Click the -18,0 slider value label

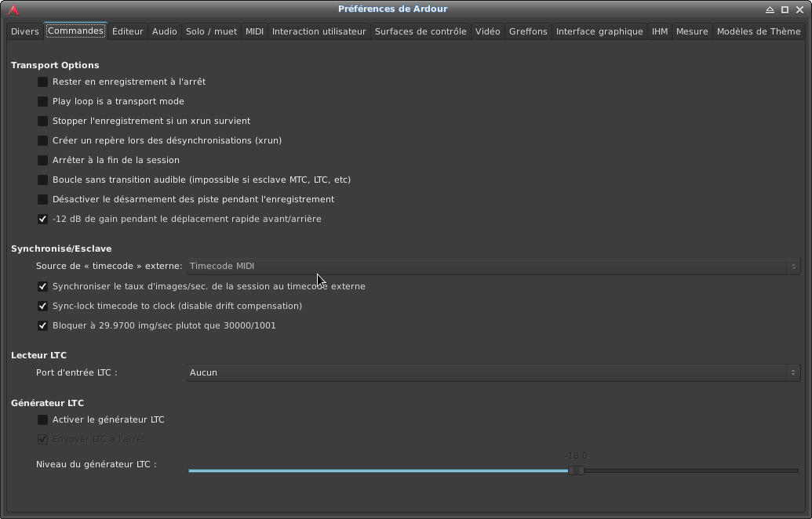[x=577, y=455]
